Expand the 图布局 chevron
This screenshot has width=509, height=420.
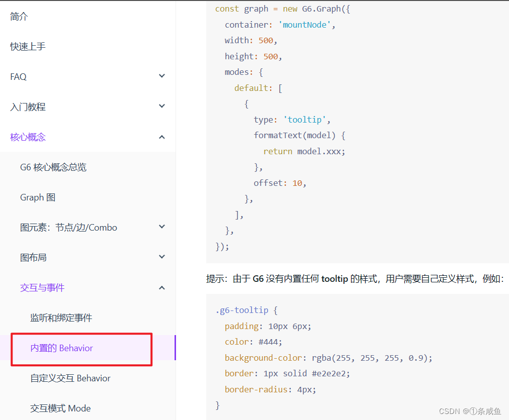tap(161, 257)
